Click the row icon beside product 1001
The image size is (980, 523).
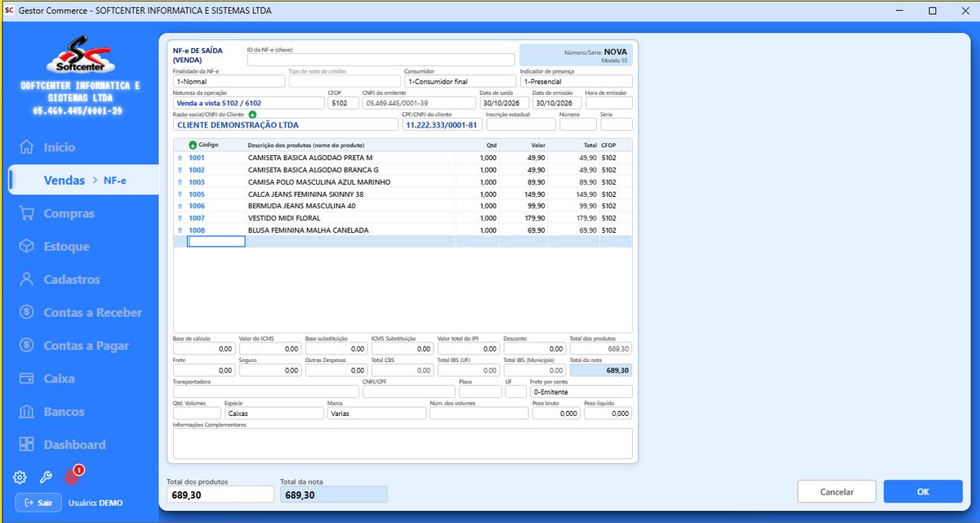180,158
